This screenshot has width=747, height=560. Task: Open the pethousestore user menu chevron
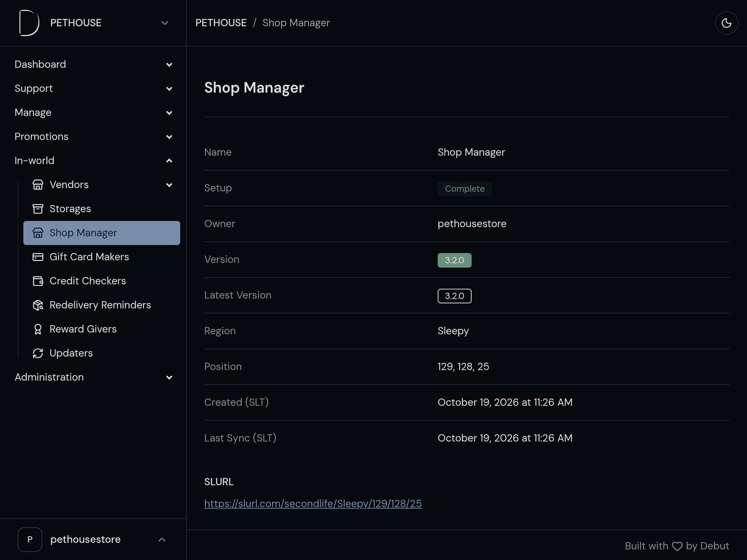[162, 539]
